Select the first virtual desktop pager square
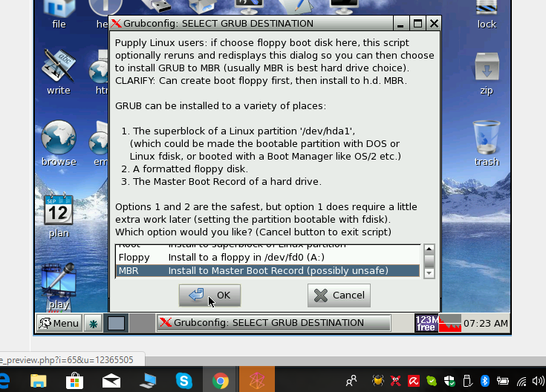This screenshot has height=392, width=546. click(x=116, y=324)
